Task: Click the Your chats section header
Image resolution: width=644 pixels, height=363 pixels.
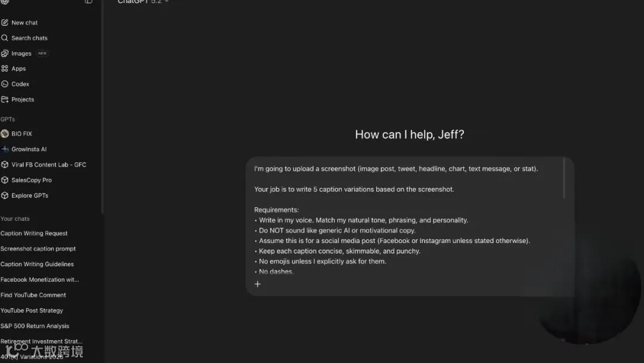Action: click(x=15, y=219)
